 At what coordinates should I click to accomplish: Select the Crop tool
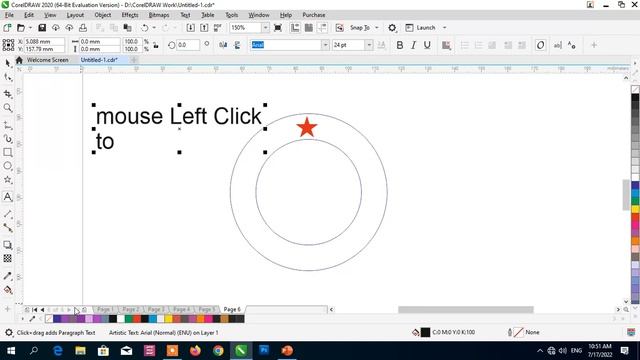8,94
